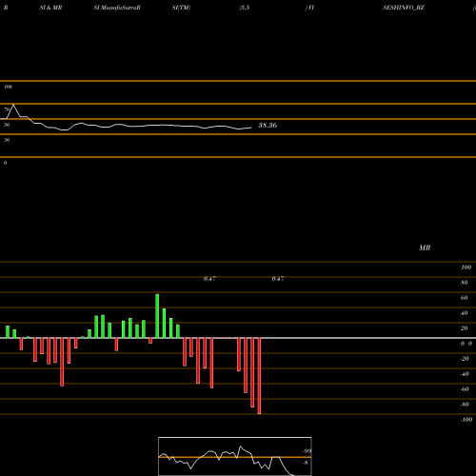Click the RSI line peak near 70
This screenshot has height=476, width=476.
tap(13, 105)
